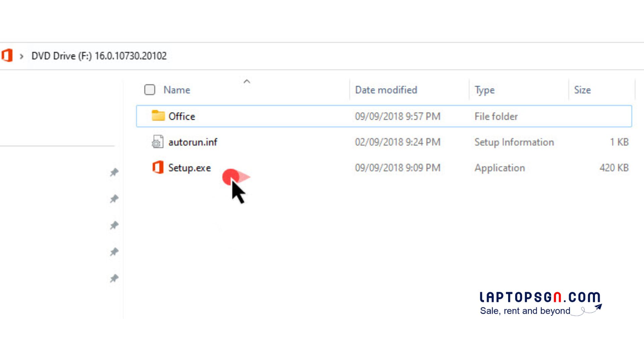Launch Setup.exe by clicking its name
Image resolution: width=644 pixels, height=362 pixels.
coord(190,168)
